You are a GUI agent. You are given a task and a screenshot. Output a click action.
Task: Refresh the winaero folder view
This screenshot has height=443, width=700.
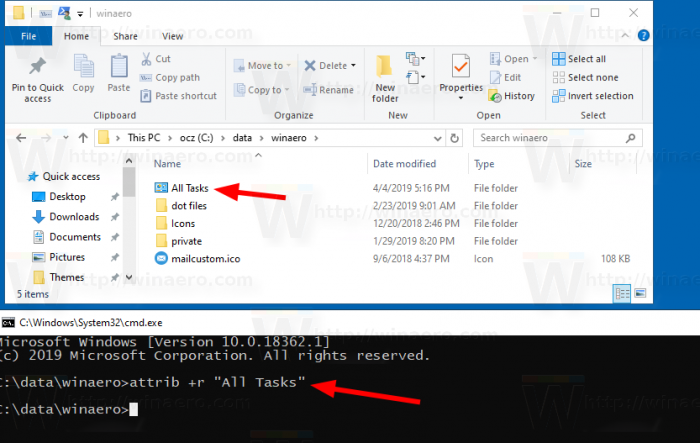coord(454,138)
